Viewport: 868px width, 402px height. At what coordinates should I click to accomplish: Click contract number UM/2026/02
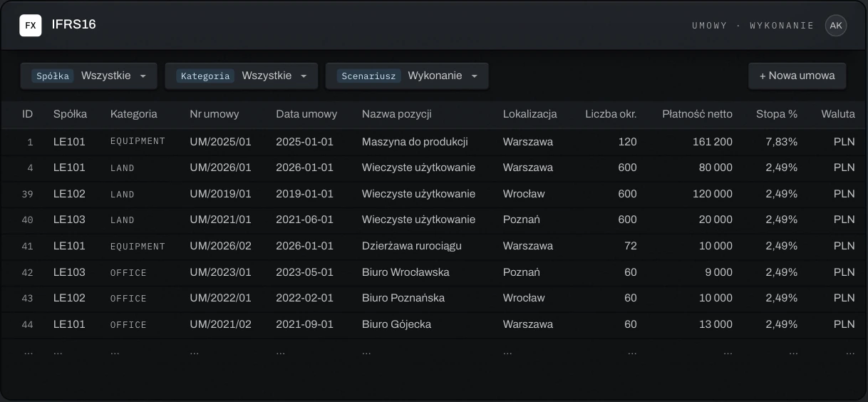(221, 246)
